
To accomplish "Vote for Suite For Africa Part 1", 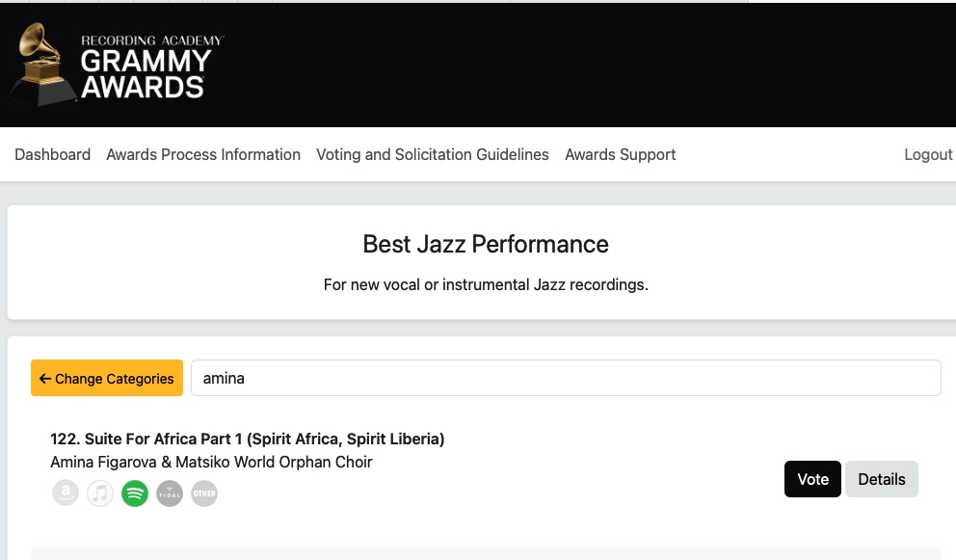I will 812,479.
